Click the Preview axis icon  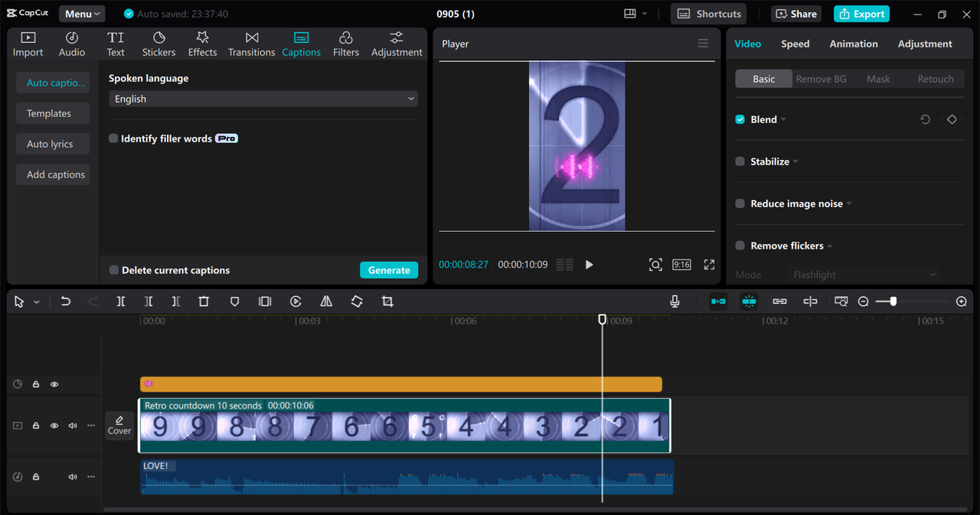[x=810, y=302]
